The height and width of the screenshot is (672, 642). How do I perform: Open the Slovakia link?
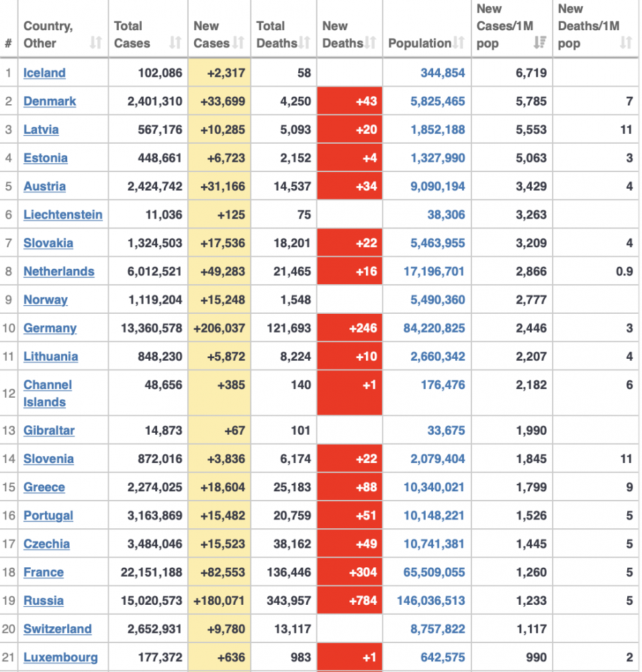point(48,243)
